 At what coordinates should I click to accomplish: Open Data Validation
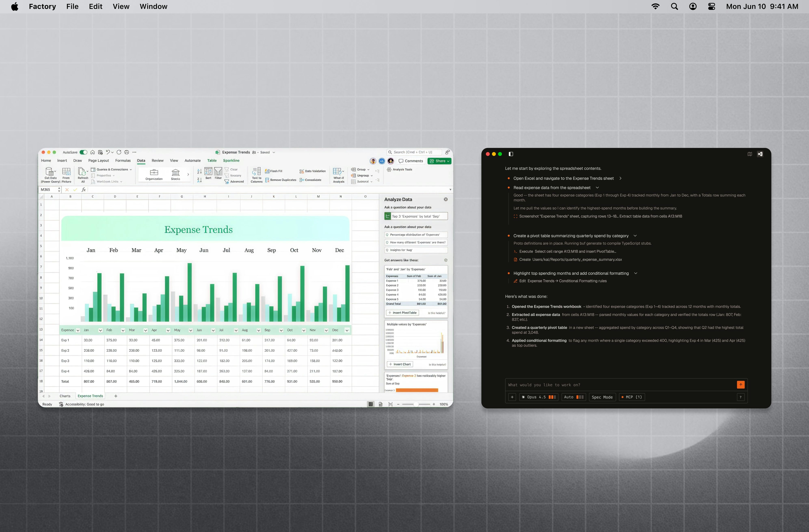coord(312,171)
